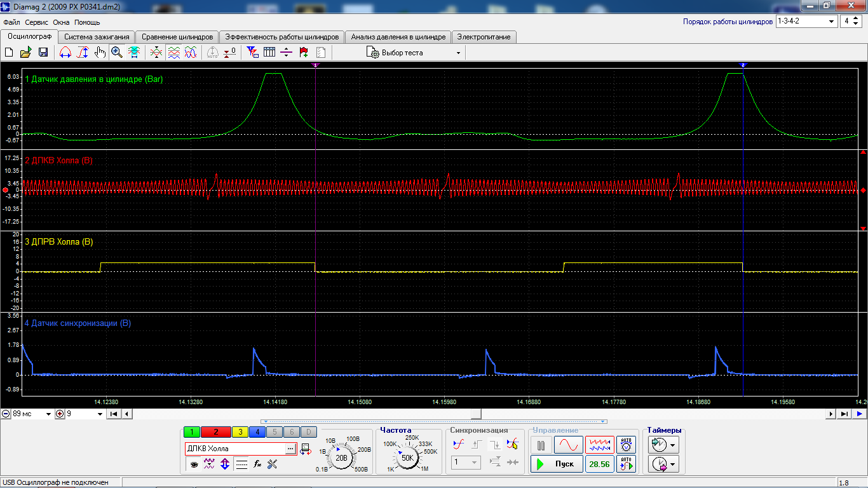Viewport: 868px width, 488px height.
Task: Adjust the 50K frequency knob
Action: [x=408, y=457]
